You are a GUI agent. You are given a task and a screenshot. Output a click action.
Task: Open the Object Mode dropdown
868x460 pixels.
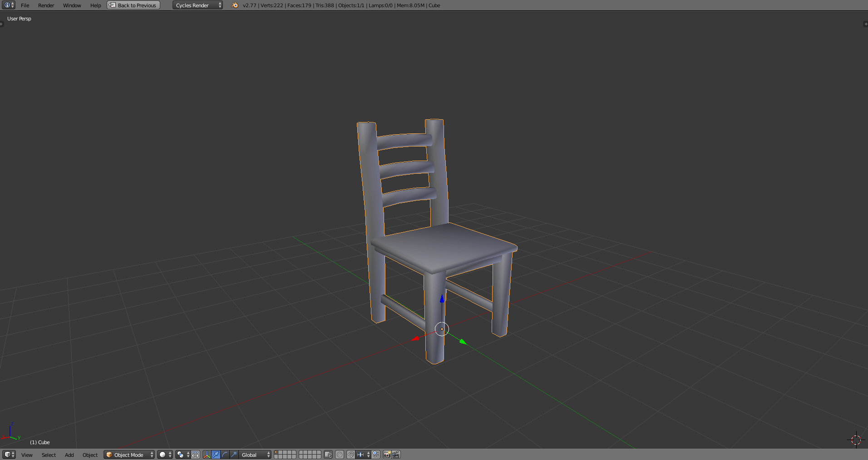(129, 455)
